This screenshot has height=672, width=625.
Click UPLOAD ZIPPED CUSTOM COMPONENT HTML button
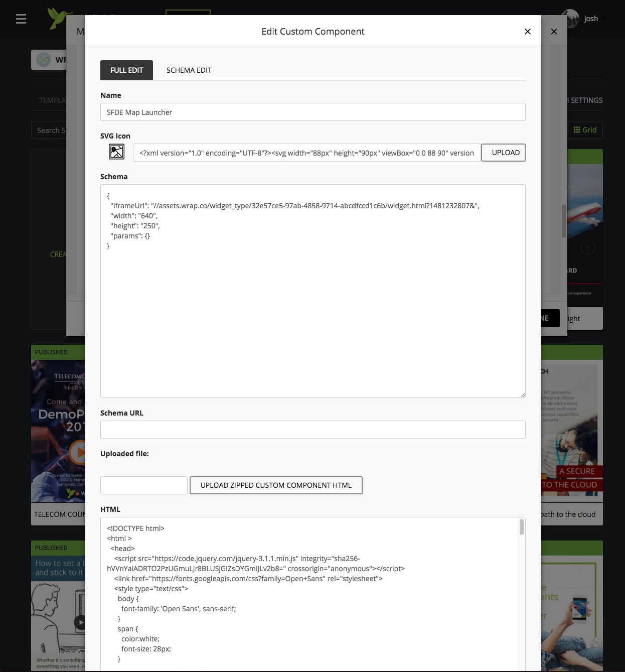click(276, 485)
